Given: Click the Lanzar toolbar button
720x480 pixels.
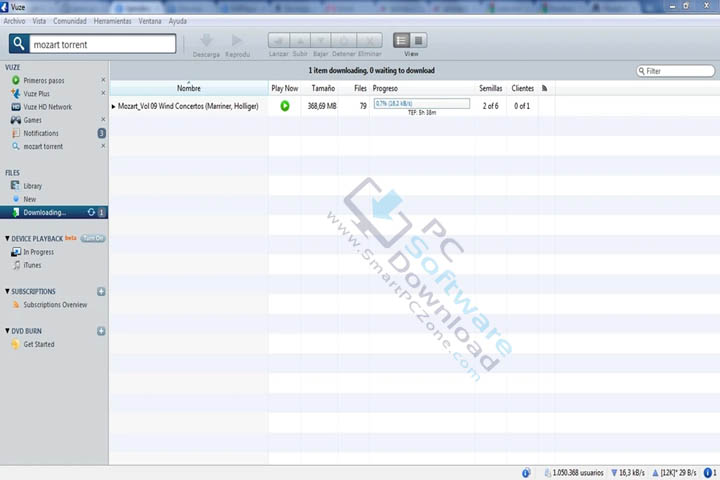Looking at the screenshot, I should [x=279, y=41].
